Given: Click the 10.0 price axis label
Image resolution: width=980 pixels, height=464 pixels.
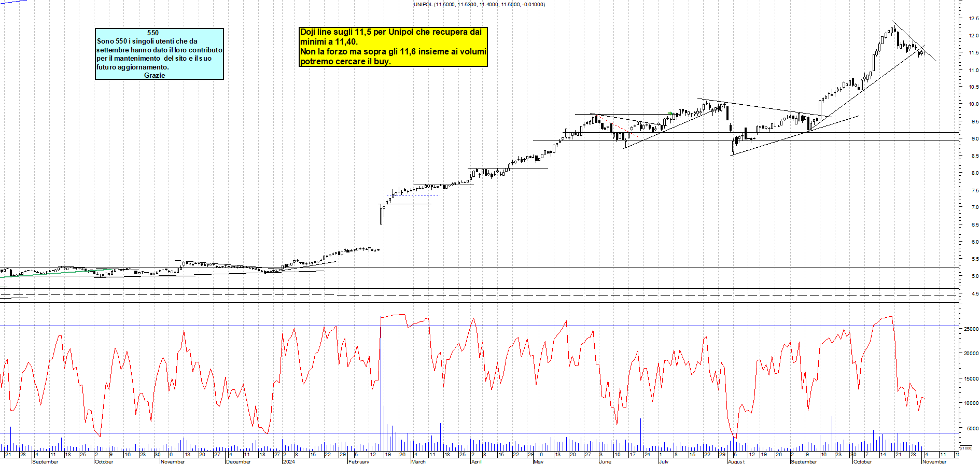Looking at the screenshot, I should coord(974,104).
